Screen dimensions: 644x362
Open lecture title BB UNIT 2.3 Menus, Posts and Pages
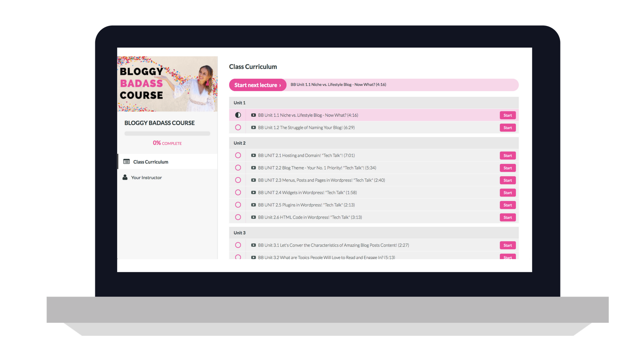321,180
